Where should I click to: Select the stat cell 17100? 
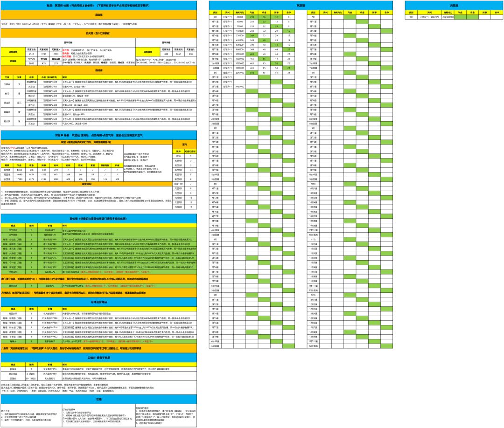point(19,179)
